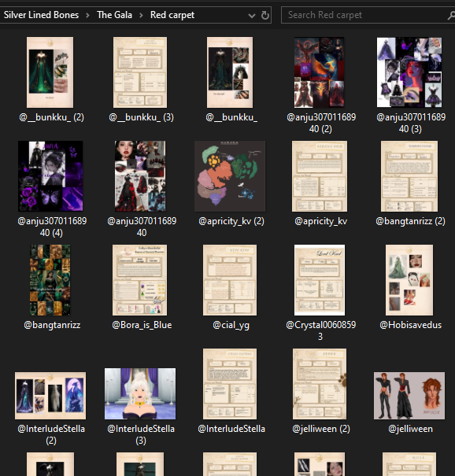Click the '@apricity_kv (2)' file name

(x=231, y=221)
